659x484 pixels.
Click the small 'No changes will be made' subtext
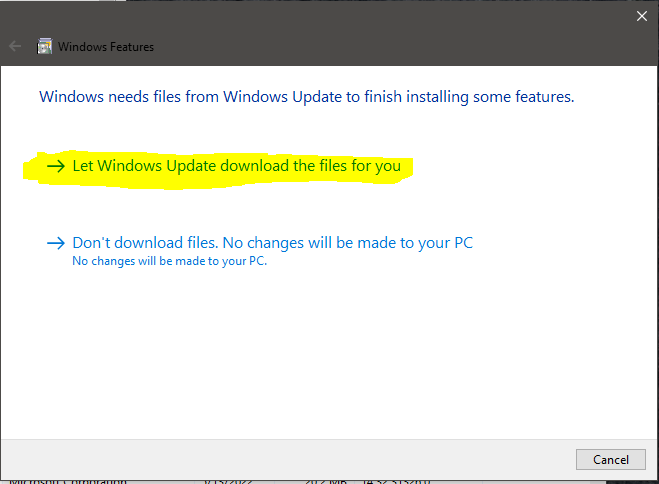pyautogui.click(x=170, y=261)
